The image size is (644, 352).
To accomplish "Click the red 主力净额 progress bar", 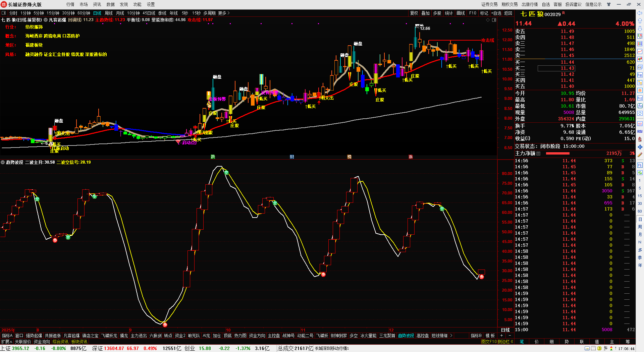I will click(558, 154).
